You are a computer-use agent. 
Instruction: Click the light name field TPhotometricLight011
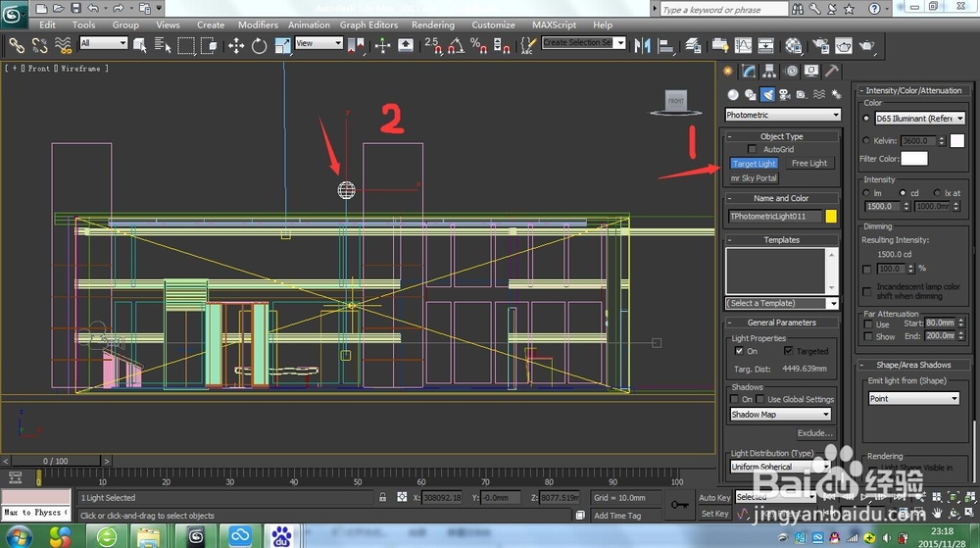tap(775, 217)
